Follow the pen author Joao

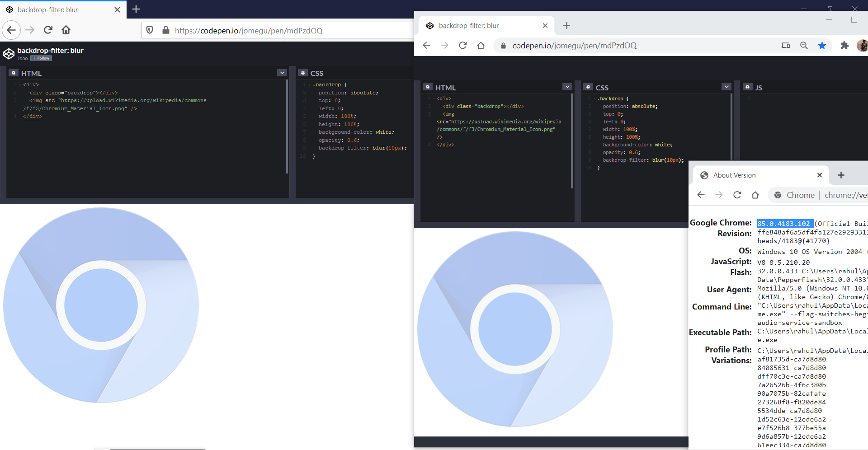point(41,58)
